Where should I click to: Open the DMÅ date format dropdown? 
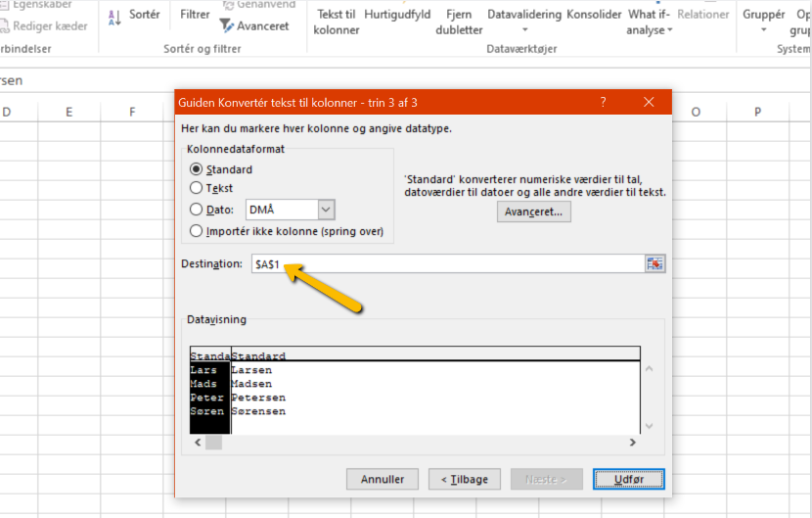point(326,210)
